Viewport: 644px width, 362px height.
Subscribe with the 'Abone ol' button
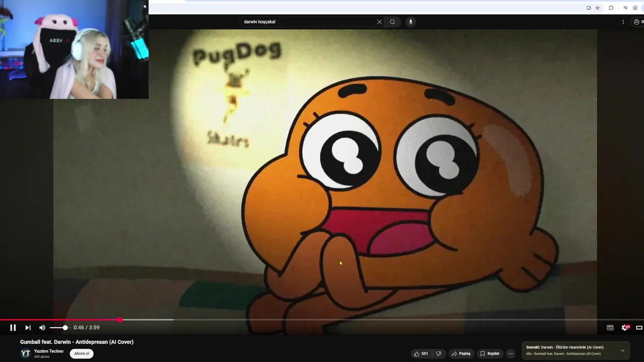pyautogui.click(x=82, y=353)
